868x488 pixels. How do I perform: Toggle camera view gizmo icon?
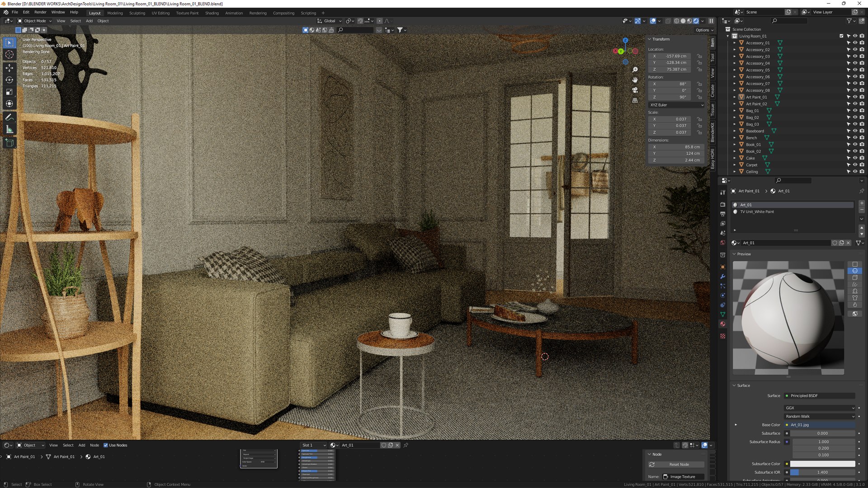tap(635, 90)
